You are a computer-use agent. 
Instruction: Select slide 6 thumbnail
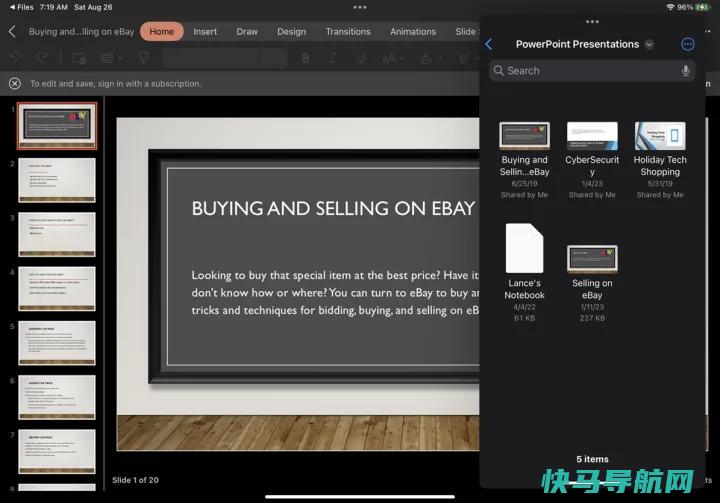tap(57, 397)
